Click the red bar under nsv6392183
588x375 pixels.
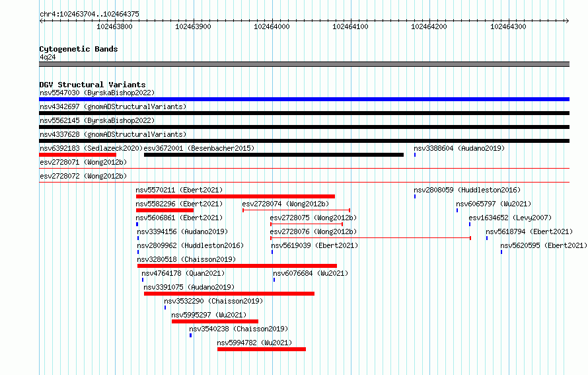pos(77,155)
